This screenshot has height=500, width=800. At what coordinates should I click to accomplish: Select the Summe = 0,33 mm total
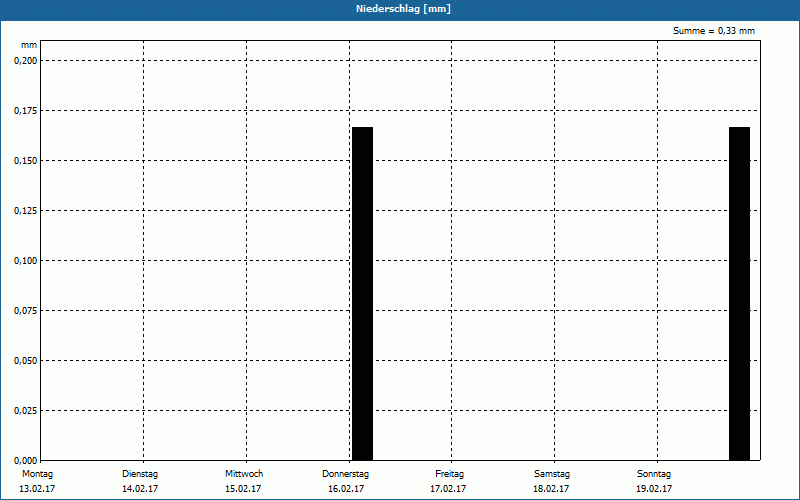coord(714,31)
